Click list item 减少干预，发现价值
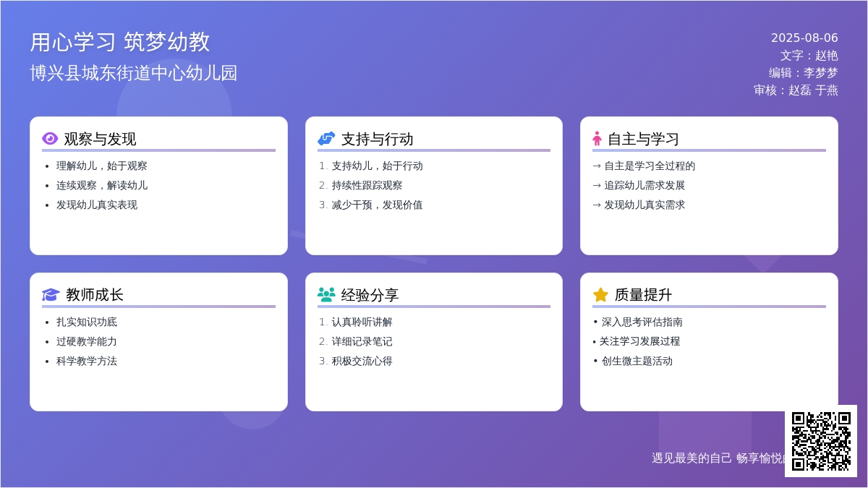Image resolution: width=868 pixels, height=488 pixels. point(377,205)
